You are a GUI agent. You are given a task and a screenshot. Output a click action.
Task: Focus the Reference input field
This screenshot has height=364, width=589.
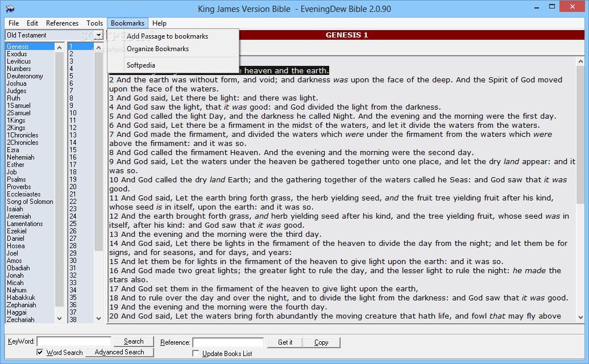pos(228,342)
